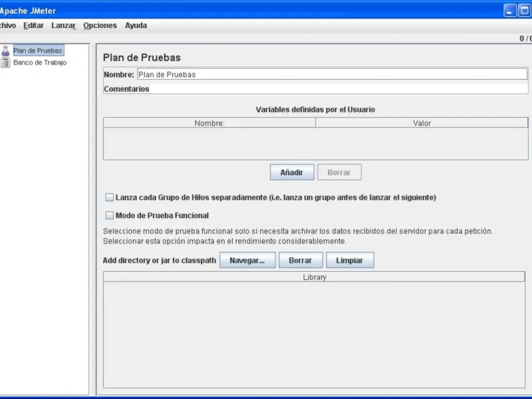Click the Plan de Pruebas panel heading

click(x=142, y=58)
